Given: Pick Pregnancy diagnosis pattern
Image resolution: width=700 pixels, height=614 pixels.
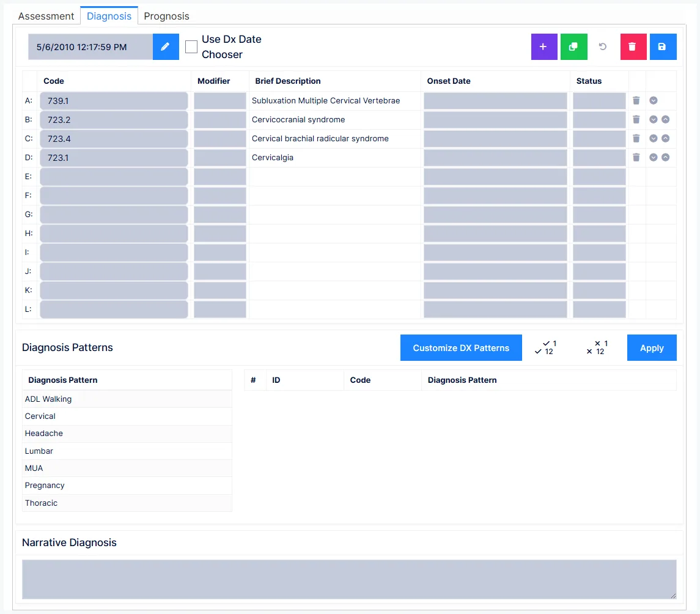Looking at the screenshot, I should pyautogui.click(x=127, y=486).
